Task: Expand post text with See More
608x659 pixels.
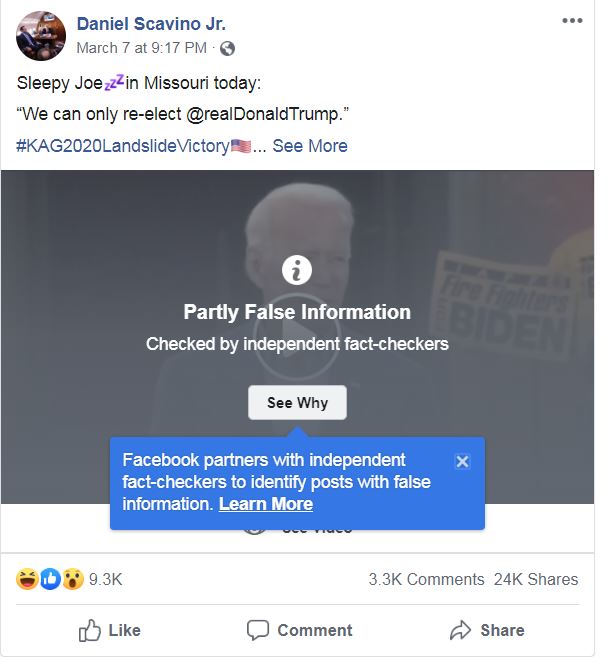Action: 310,145
